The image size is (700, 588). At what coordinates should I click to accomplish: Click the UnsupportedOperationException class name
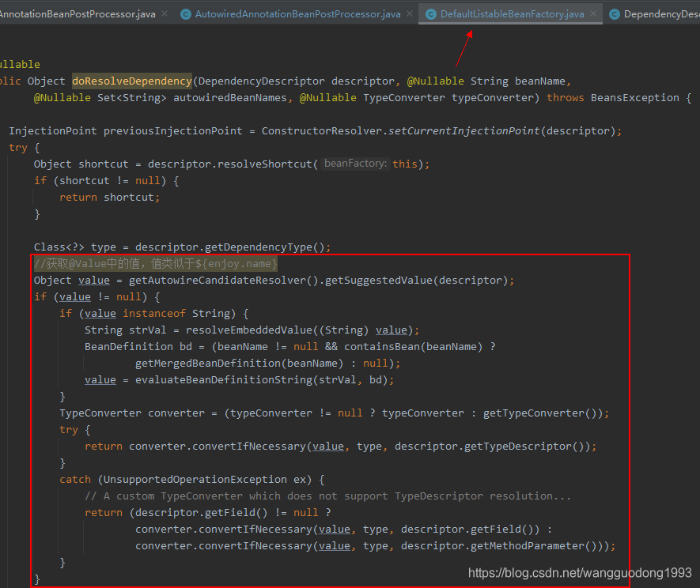point(195,479)
